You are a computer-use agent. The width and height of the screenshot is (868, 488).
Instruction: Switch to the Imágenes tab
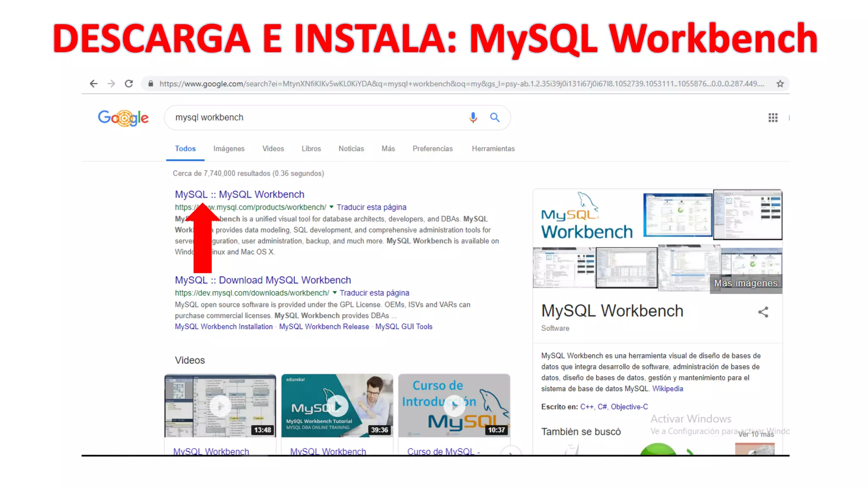(229, 149)
